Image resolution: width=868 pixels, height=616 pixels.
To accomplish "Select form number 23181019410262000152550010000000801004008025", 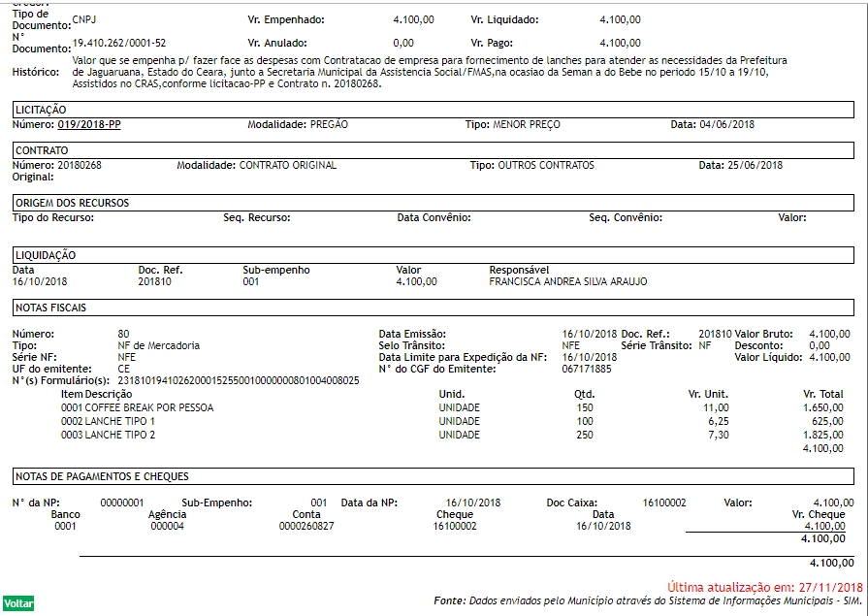I will click(239, 380).
